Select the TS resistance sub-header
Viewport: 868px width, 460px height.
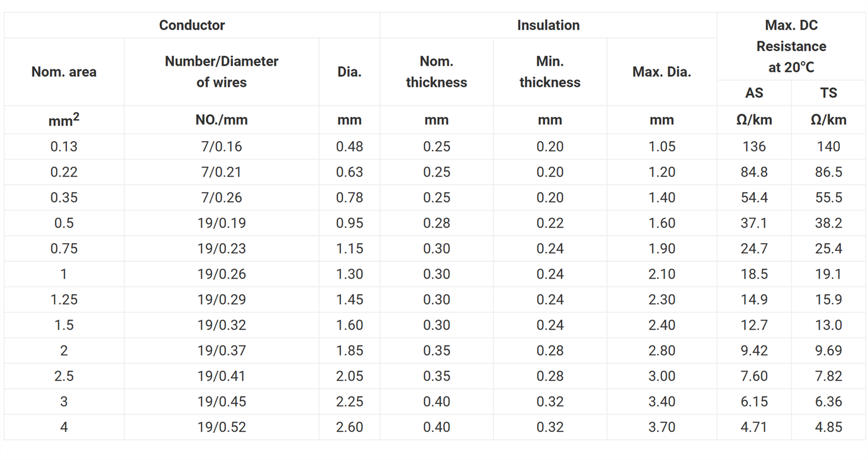point(828,93)
